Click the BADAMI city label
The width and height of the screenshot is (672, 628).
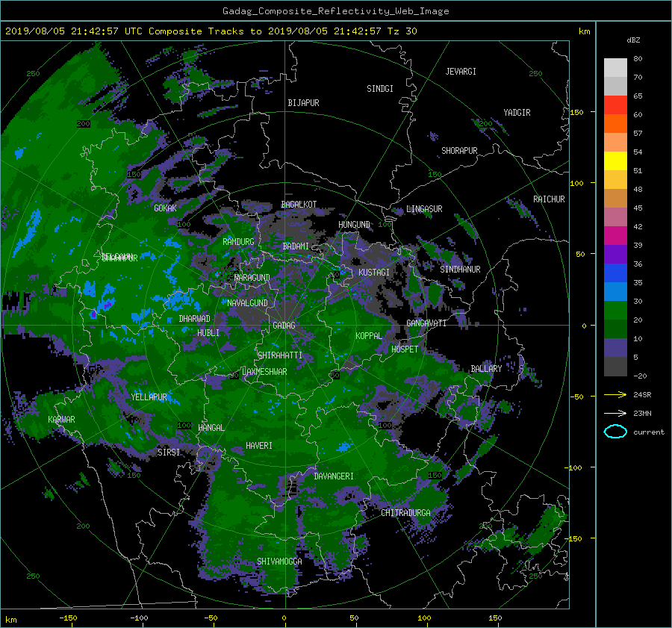tap(296, 246)
